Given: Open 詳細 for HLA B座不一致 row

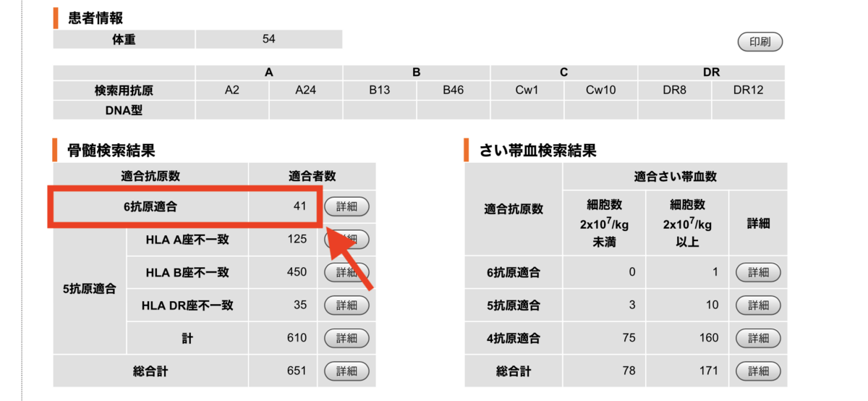Looking at the screenshot, I should point(346,272).
